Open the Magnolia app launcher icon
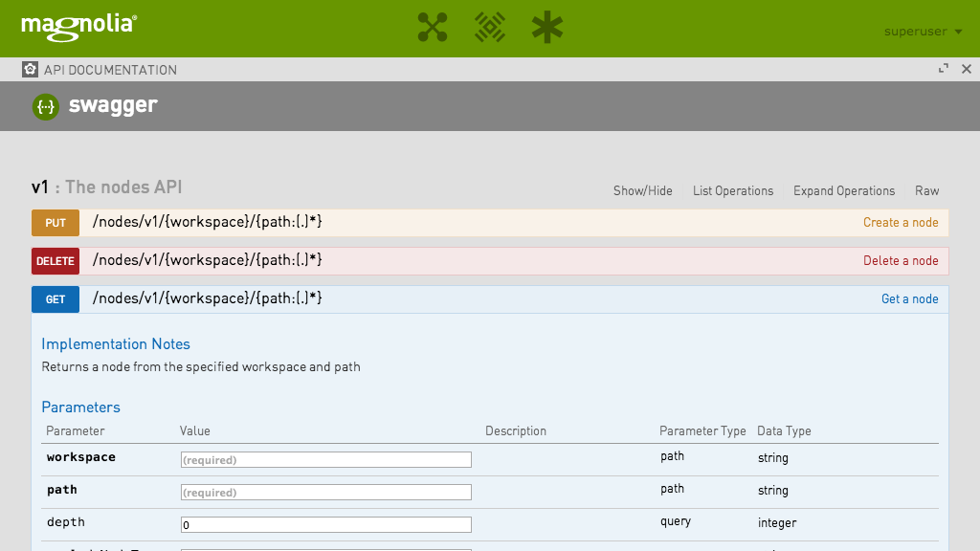This screenshot has width=980, height=551. (x=433, y=28)
